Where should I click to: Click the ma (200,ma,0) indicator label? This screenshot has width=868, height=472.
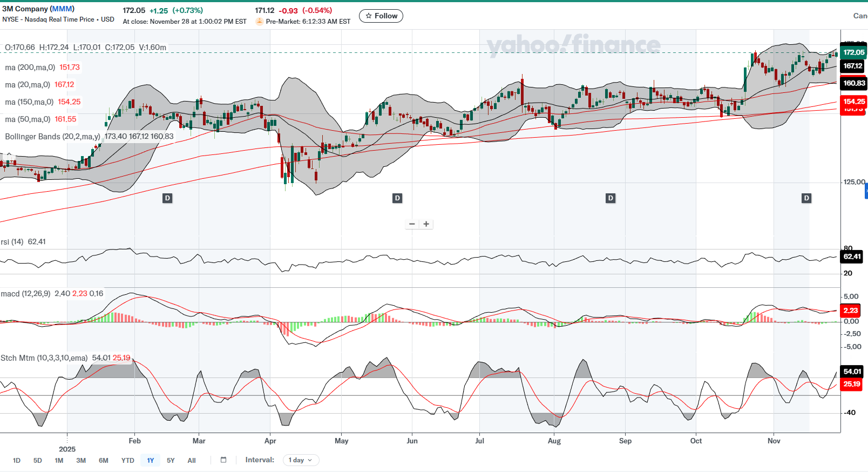tap(30, 68)
